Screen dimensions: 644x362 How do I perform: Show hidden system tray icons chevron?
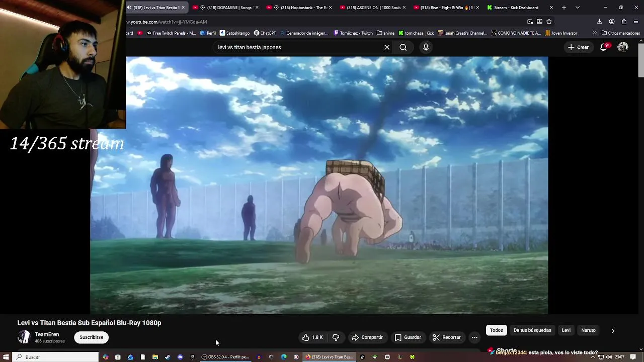pos(593,357)
